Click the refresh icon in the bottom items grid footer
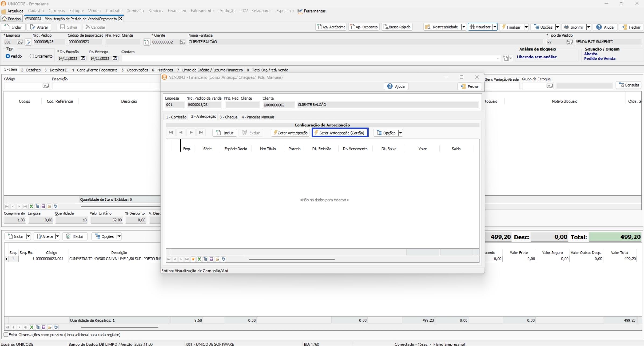This screenshot has width=644, height=346. 56,327
